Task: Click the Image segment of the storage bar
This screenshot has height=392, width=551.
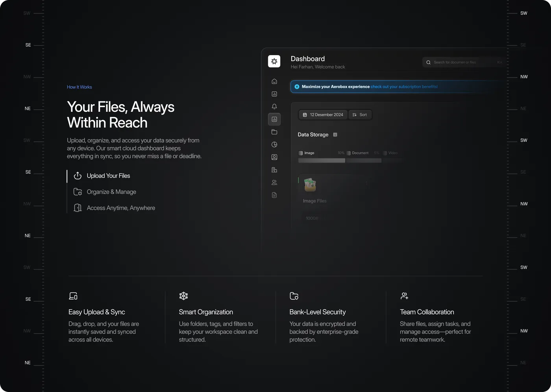Action: click(322, 161)
